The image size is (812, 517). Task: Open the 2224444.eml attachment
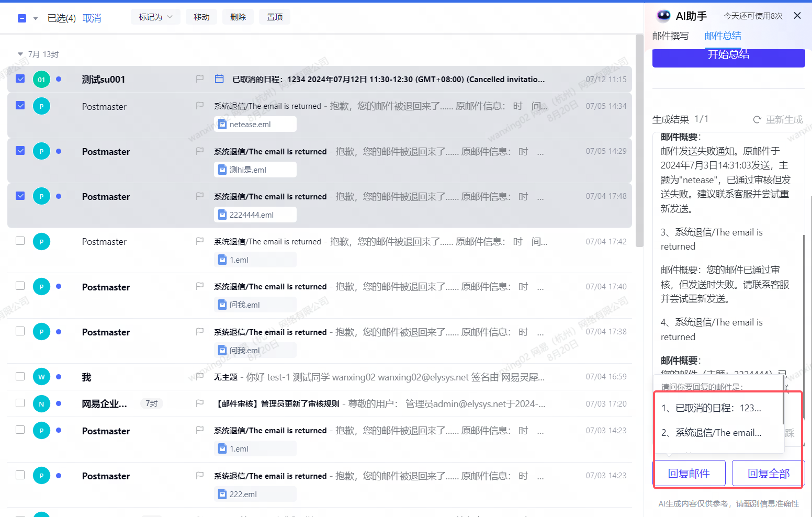255,215
